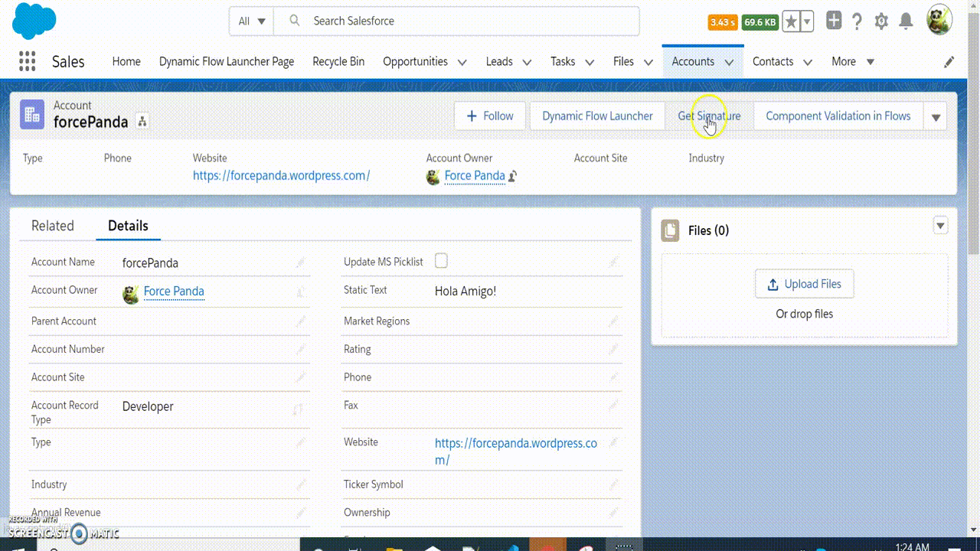Click the Salesforce cloud logo

(34, 21)
